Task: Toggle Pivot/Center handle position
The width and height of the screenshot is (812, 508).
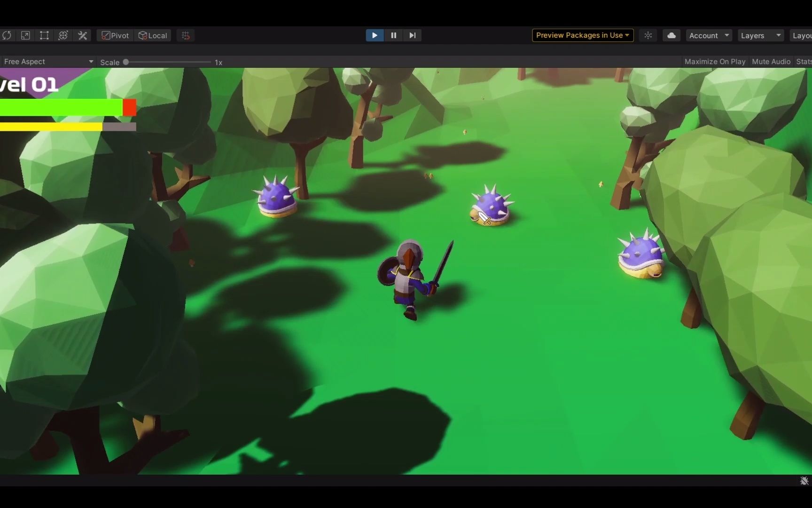Action: pyautogui.click(x=114, y=35)
